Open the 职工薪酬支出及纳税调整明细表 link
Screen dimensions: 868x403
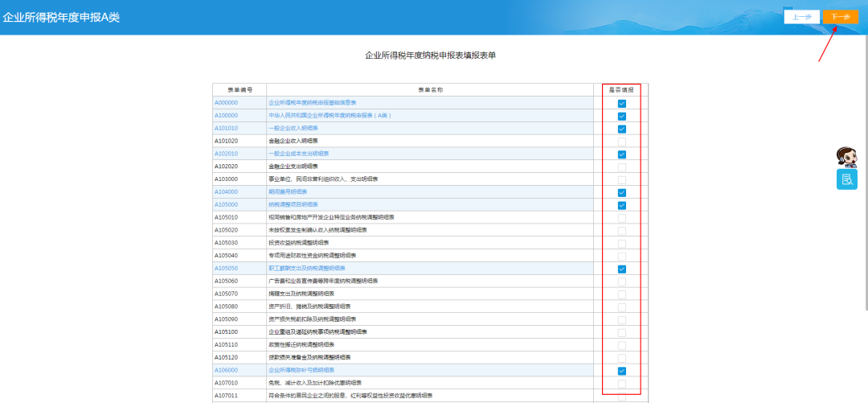(x=307, y=269)
